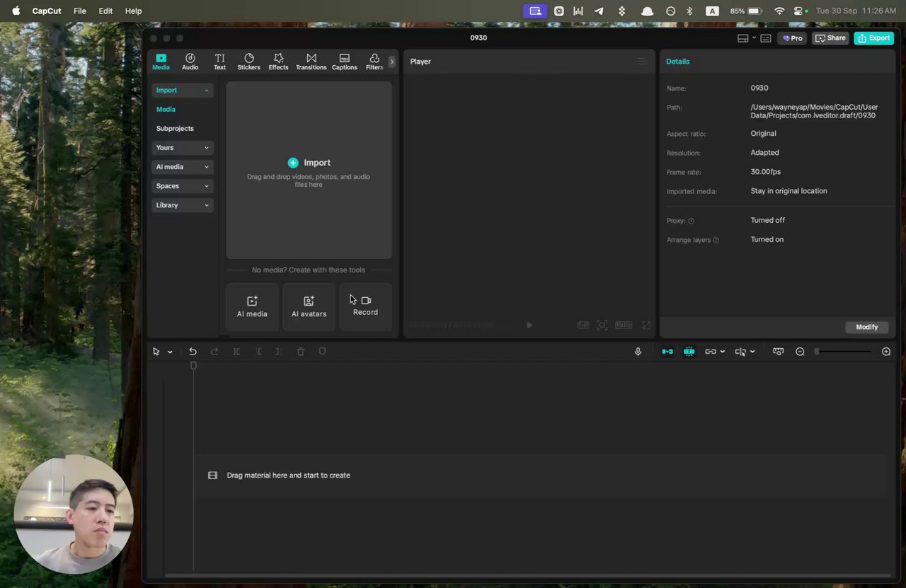Click the Pro button
906x588 pixels.
[x=793, y=38]
